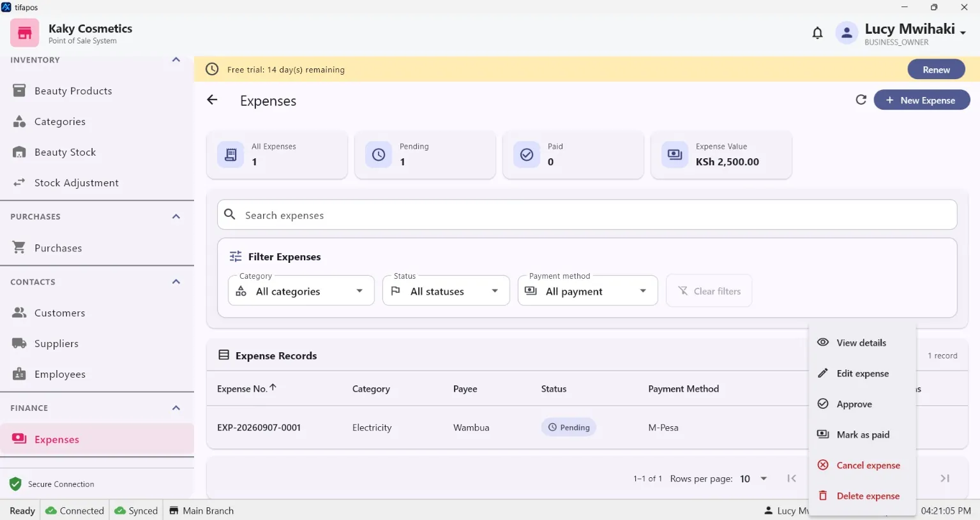Choose Edit expense in the menu
Screen dimensions: 980x520
pos(862,373)
